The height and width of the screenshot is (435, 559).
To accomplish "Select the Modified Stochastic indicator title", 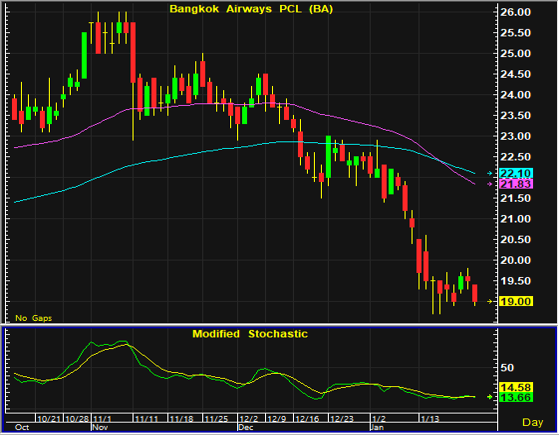I will (250, 334).
